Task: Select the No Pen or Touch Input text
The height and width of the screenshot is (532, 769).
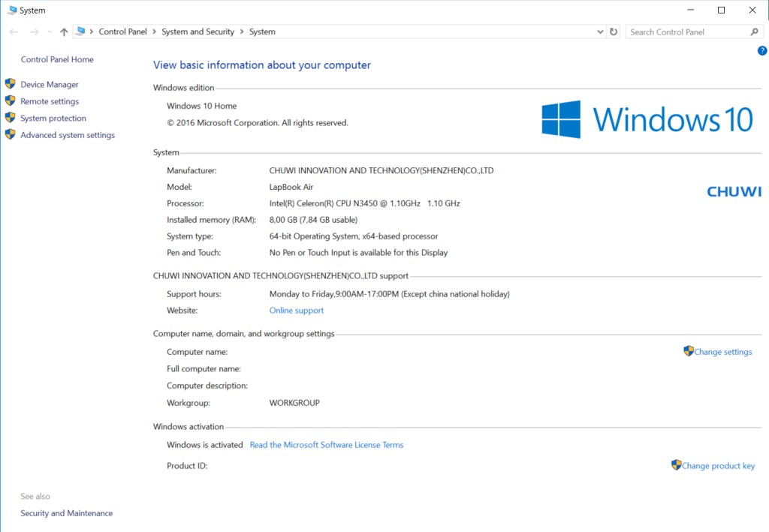Action: tap(358, 253)
